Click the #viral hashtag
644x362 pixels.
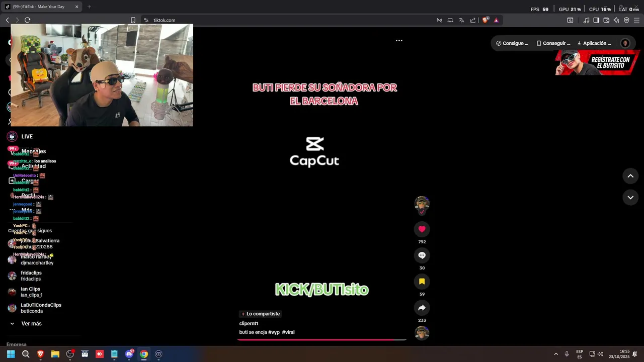click(288, 332)
